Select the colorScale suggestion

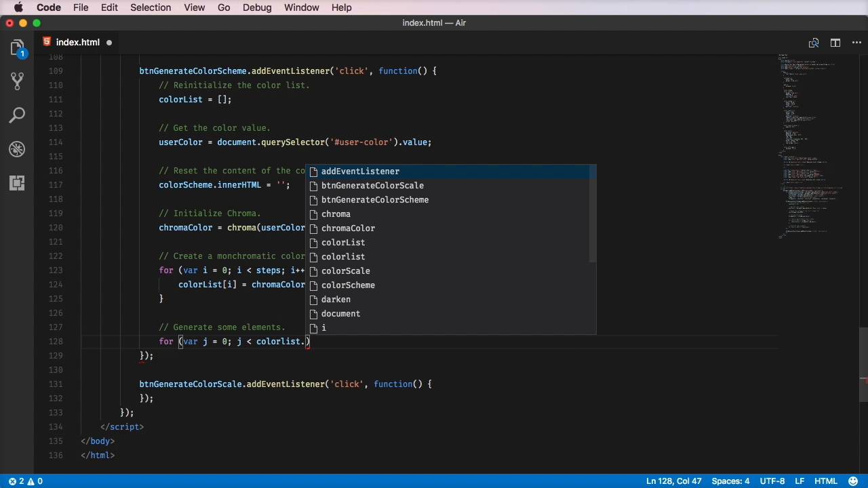450,271
